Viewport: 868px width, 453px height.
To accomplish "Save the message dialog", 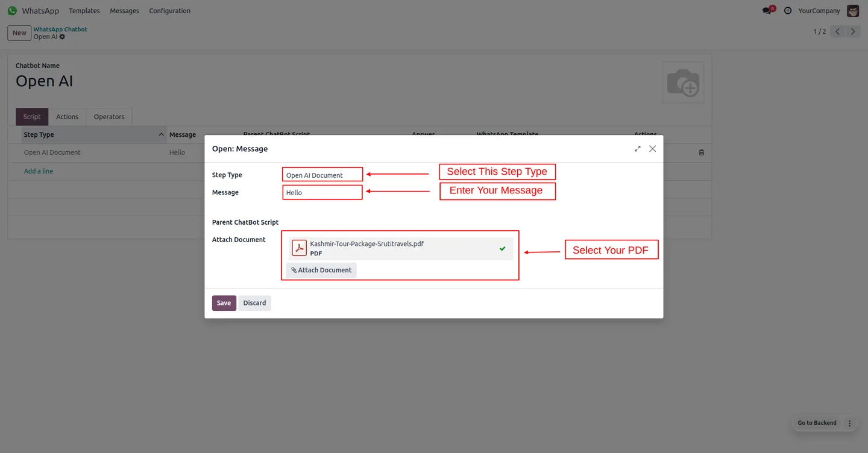I will point(224,303).
